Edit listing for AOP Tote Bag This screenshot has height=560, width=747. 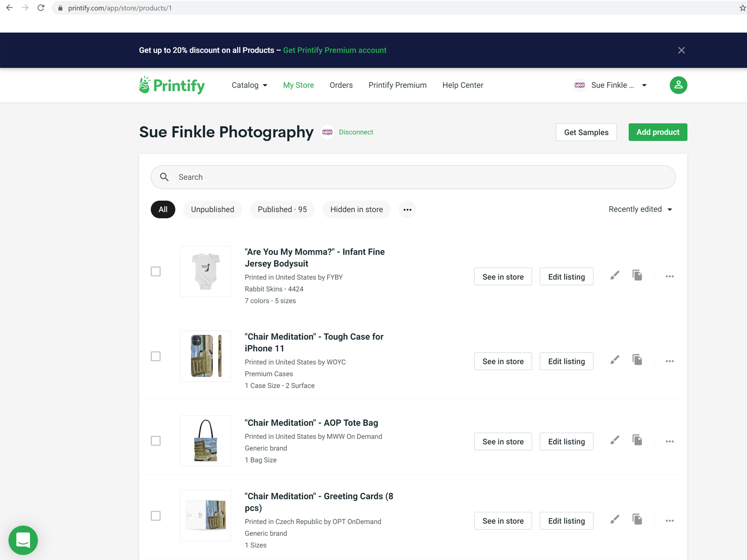(x=566, y=441)
